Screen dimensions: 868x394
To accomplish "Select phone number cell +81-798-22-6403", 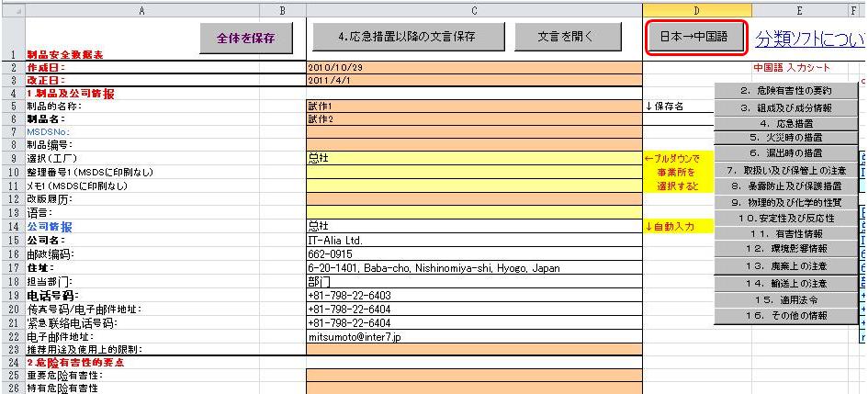I will click(x=474, y=296).
